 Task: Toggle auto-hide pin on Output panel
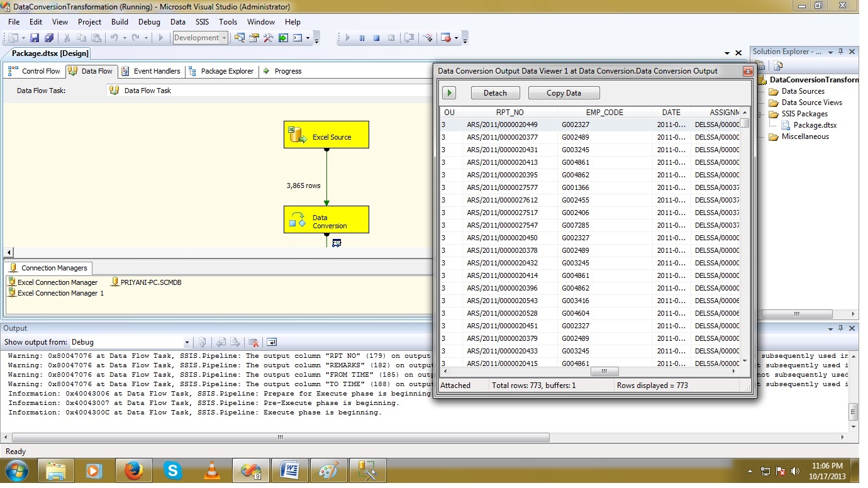pyautogui.click(x=841, y=328)
